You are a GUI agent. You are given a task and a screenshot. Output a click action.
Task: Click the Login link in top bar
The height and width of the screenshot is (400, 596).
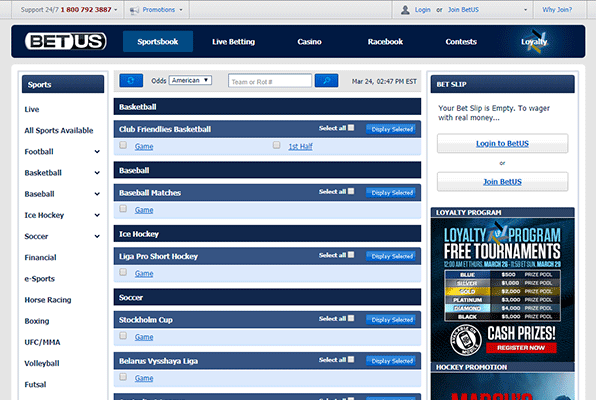(x=422, y=10)
